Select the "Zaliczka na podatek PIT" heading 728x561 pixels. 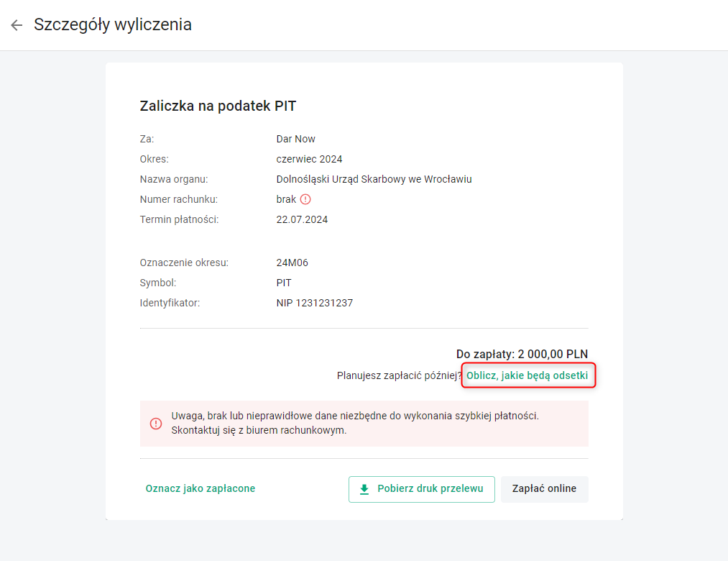(x=218, y=106)
